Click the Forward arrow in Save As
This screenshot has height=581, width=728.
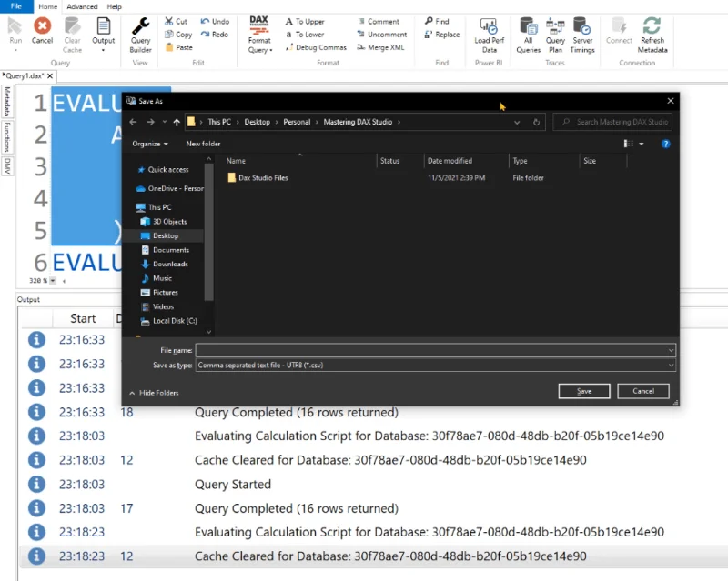150,122
